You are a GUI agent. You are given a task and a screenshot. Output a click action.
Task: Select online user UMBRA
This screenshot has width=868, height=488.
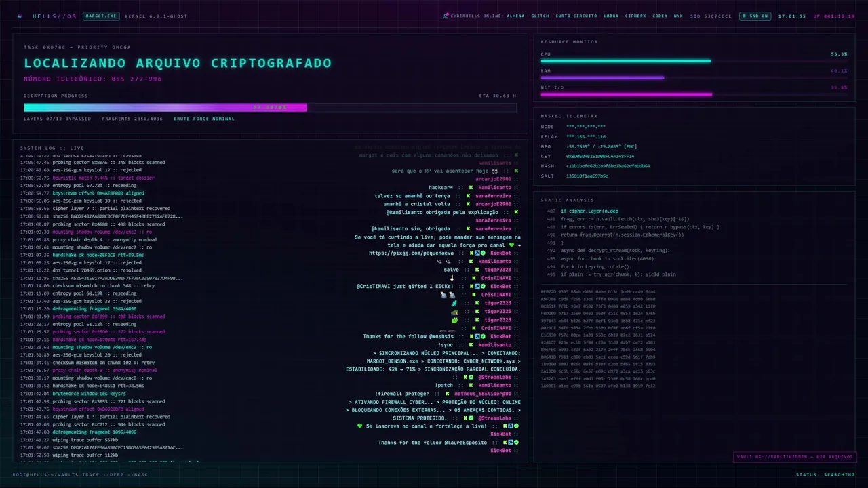[x=611, y=16]
